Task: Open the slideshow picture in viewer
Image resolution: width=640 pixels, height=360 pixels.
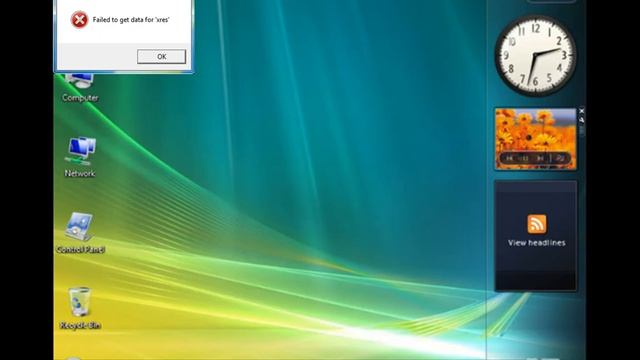Action: [561, 158]
